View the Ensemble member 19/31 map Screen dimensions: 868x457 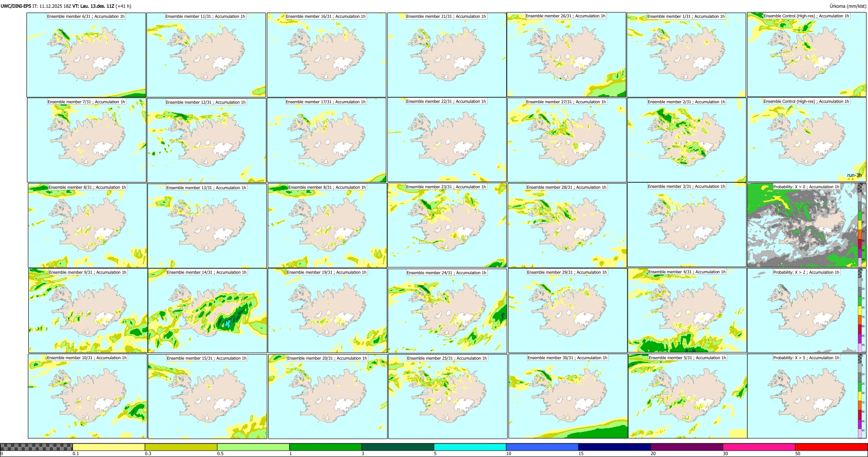(327, 311)
